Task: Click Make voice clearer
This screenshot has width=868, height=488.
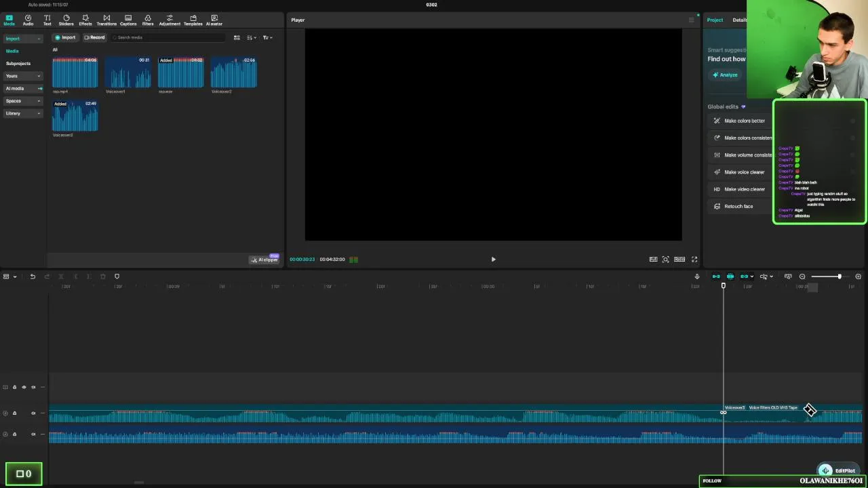Action: (x=744, y=172)
